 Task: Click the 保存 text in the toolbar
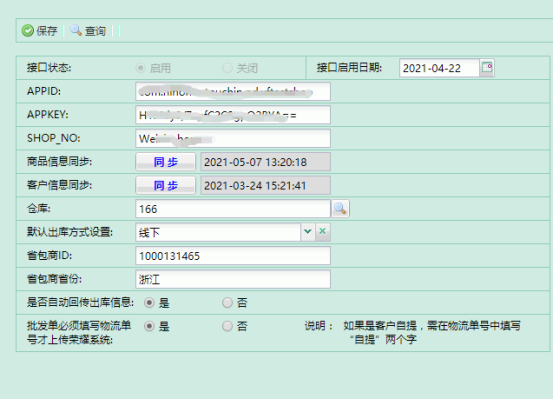tap(47, 31)
